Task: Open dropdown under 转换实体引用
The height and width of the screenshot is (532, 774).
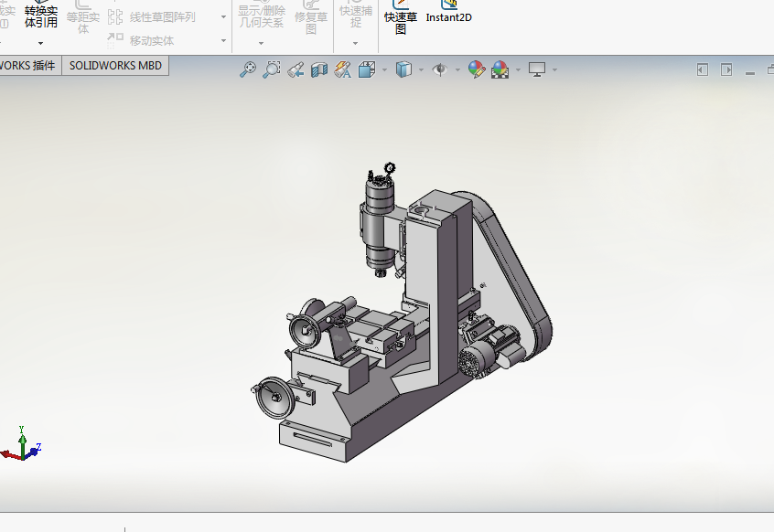Action: (x=41, y=43)
